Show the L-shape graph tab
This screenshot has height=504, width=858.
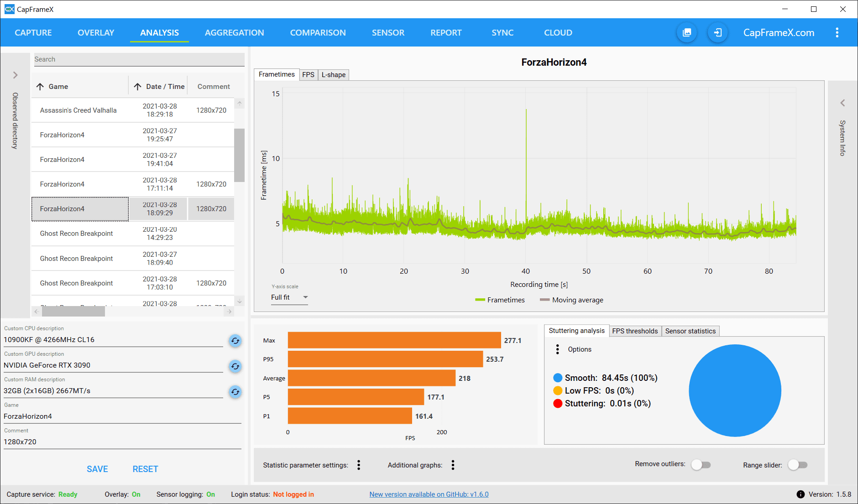pyautogui.click(x=333, y=75)
